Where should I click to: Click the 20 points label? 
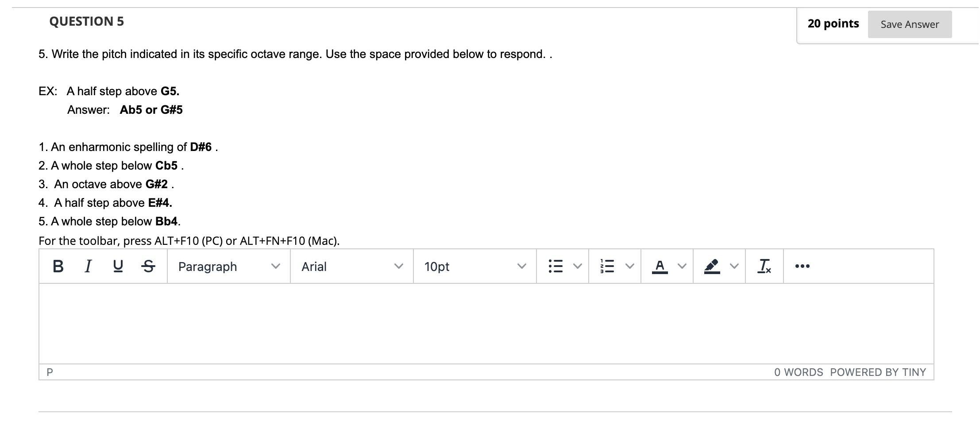(833, 23)
